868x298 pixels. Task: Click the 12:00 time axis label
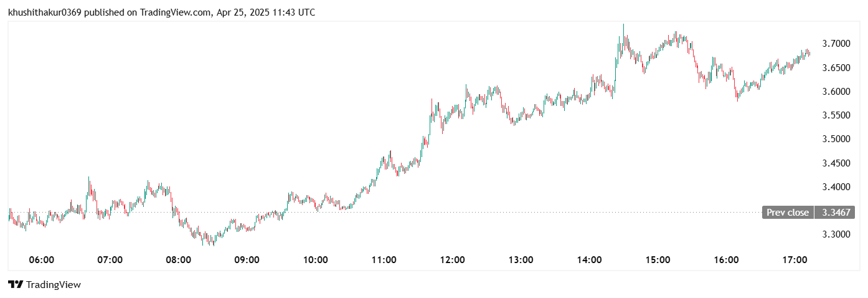[453, 260]
